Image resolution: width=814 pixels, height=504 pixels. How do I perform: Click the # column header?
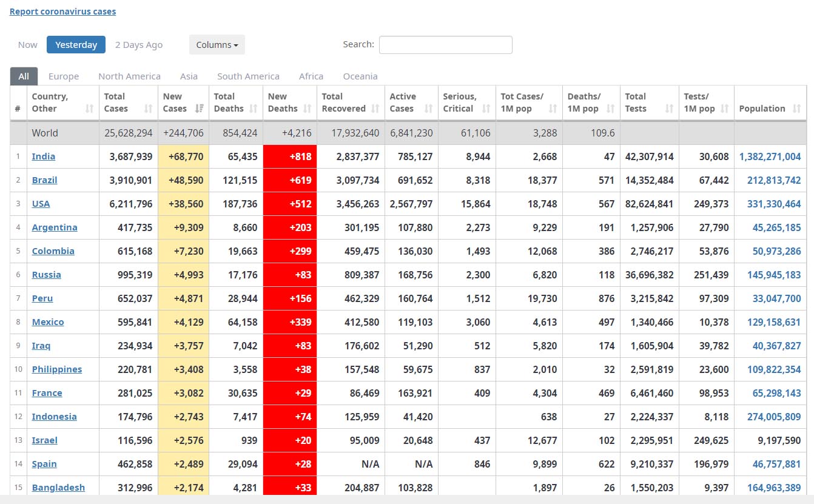click(18, 103)
